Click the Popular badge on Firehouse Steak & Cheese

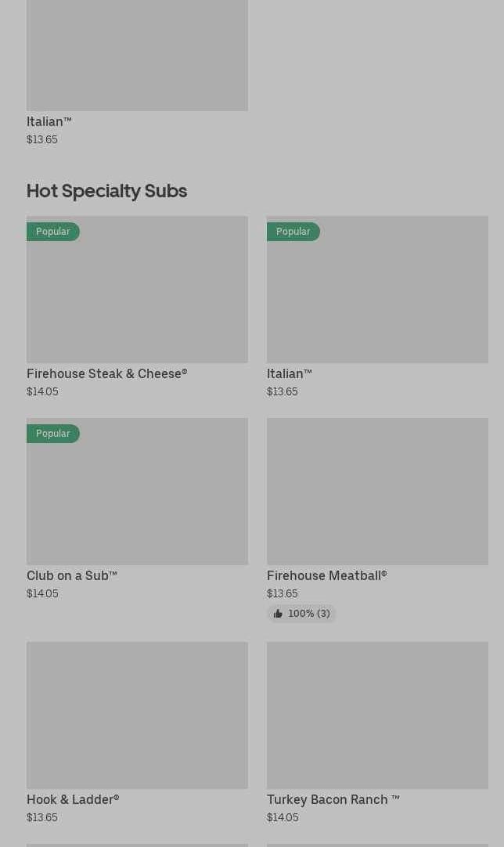pyautogui.click(x=53, y=232)
